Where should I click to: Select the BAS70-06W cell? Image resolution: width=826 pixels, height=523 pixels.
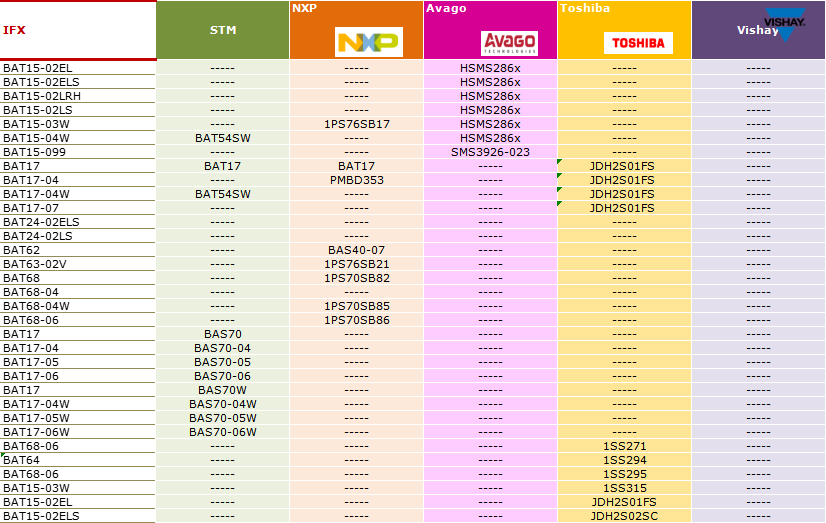pyautogui.click(x=223, y=432)
